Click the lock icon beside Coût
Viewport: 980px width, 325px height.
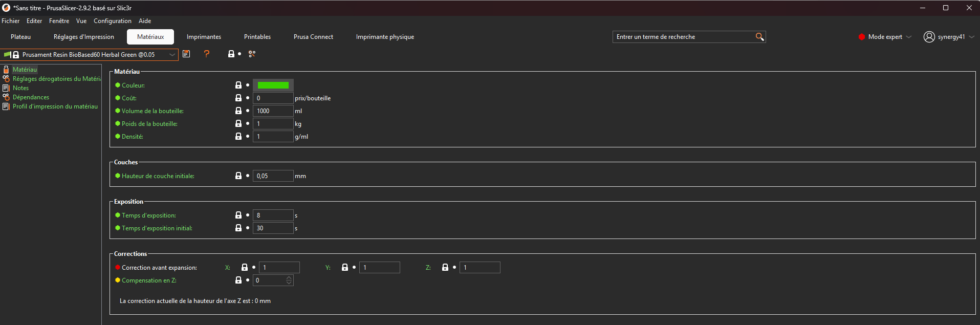238,98
